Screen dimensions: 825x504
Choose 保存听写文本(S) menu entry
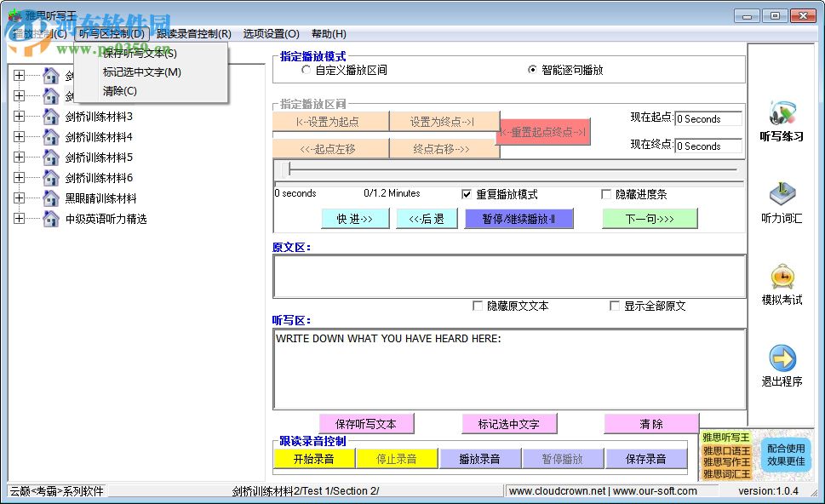151,53
